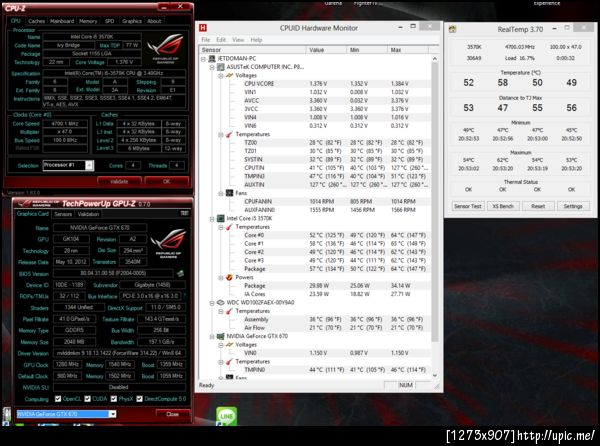Open the Sensors tab in GPU-Z
Viewport: 600px width, 446px height.
pyautogui.click(x=63, y=214)
